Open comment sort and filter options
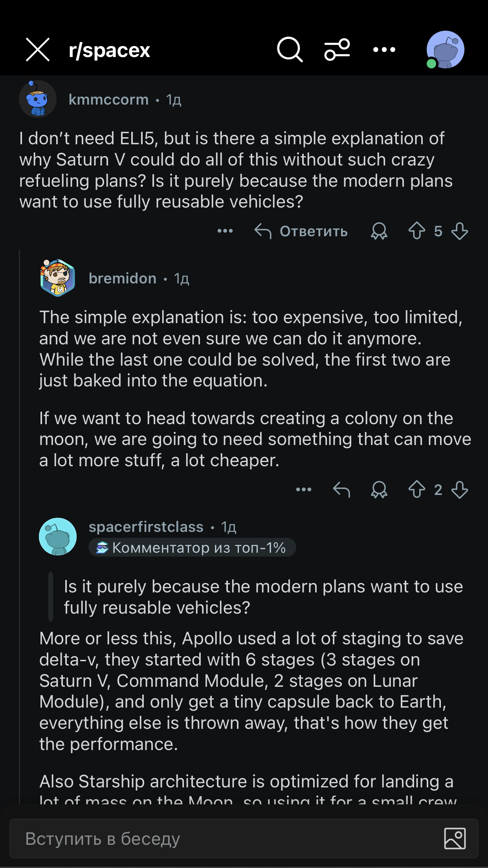488x868 pixels. coord(337,50)
